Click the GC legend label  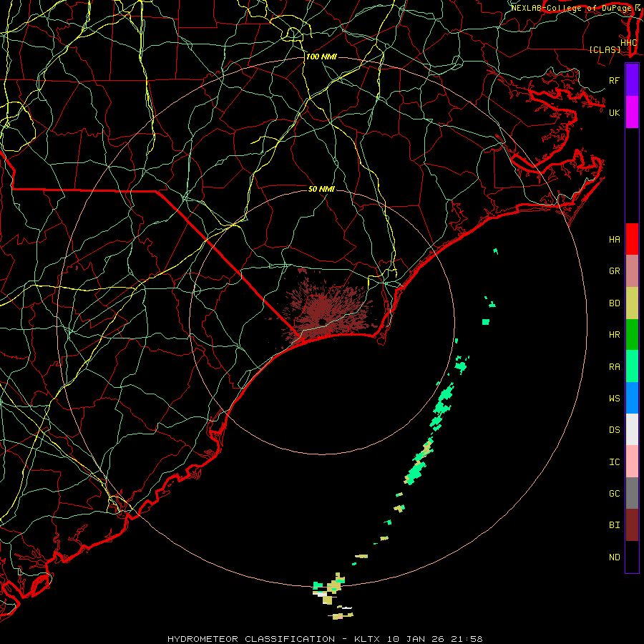(614, 493)
